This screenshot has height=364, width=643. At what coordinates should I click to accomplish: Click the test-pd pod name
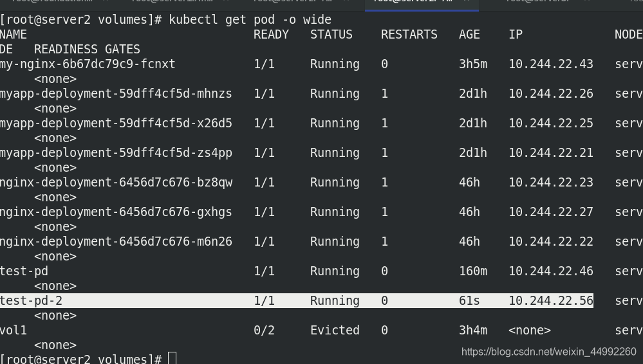[x=24, y=271]
